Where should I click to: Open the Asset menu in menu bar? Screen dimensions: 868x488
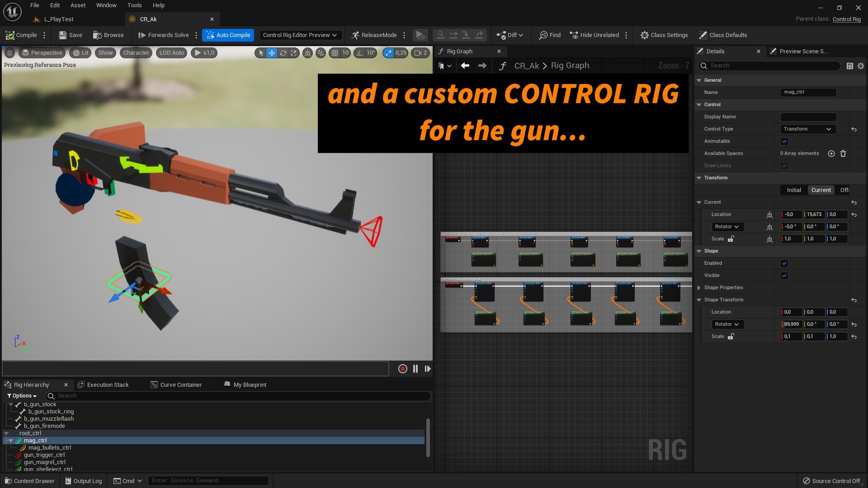tap(77, 6)
